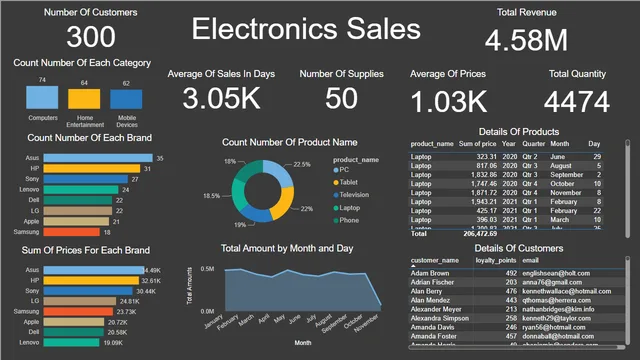Select the Mobile Devices column showing 62
Screen dimensions: 640x360
point(126,99)
